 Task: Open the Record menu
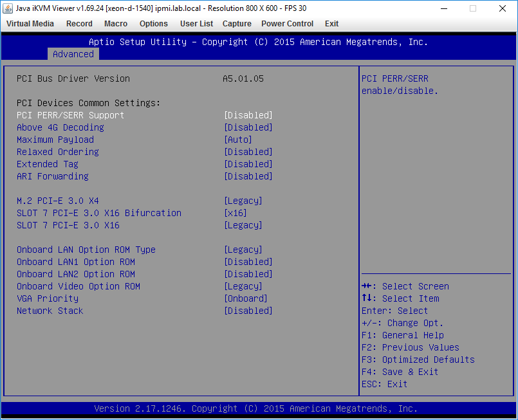click(x=79, y=24)
